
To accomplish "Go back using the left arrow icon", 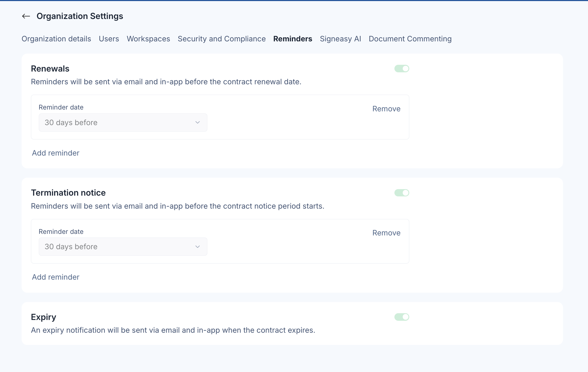I will click(26, 16).
